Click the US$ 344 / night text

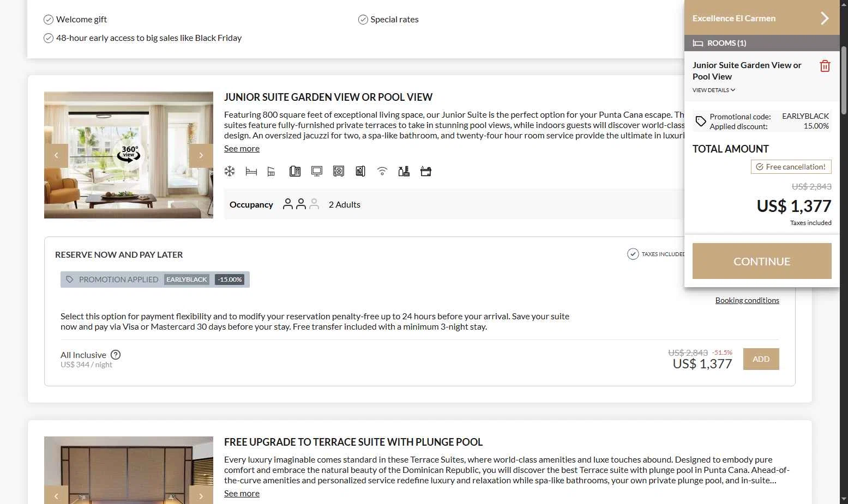(x=86, y=365)
